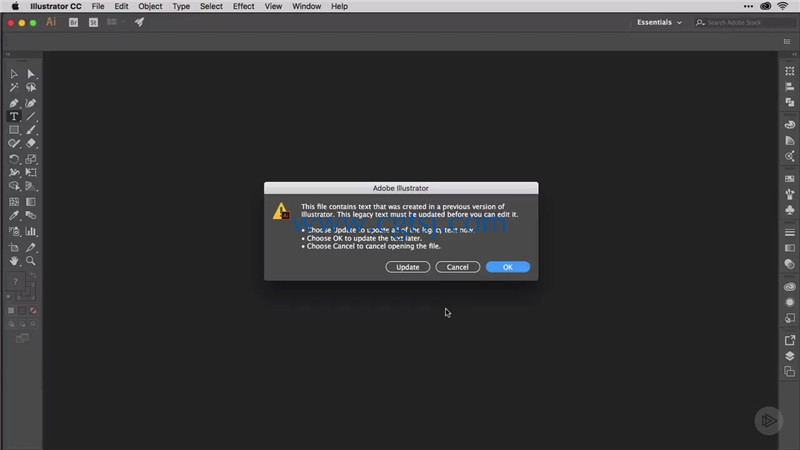Open the Pathfinder panel icon
Screen dimensions: 800x450
pos(790,103)
